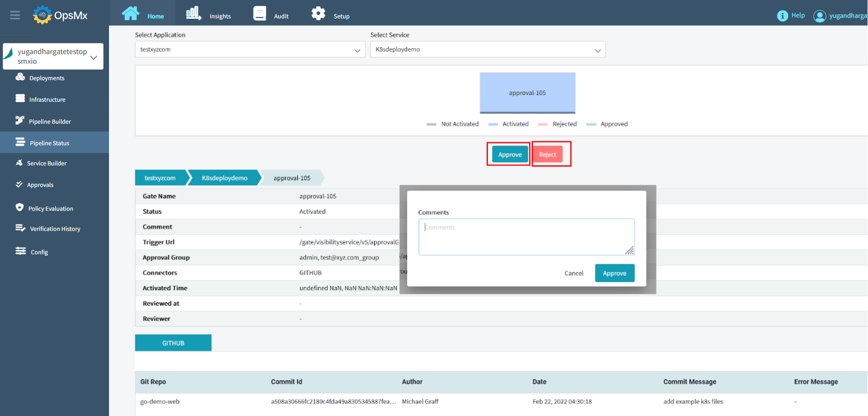
Task: Click the red Reject button
Action: pos(547,154)
